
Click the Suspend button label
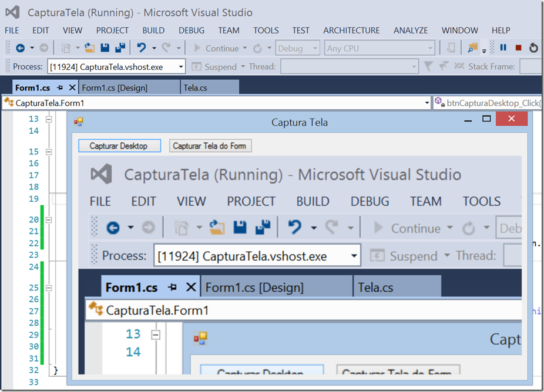221,66
